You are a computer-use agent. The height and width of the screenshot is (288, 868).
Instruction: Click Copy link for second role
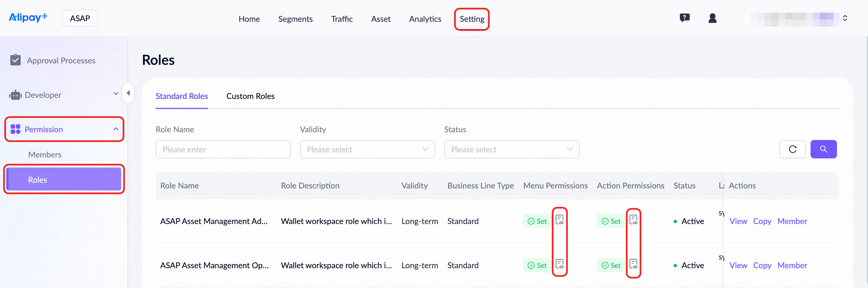[x=762, y=265]
